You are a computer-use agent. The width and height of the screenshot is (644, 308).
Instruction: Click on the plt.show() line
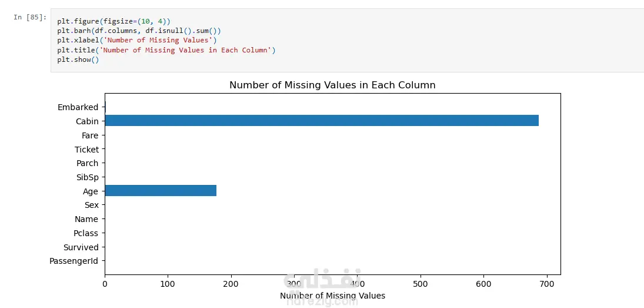78,59
